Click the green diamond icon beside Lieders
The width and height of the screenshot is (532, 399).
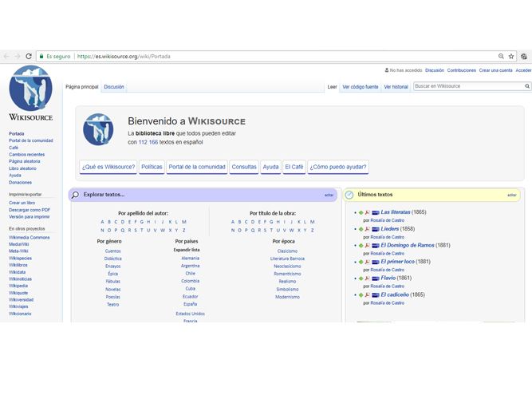[361, 229]
